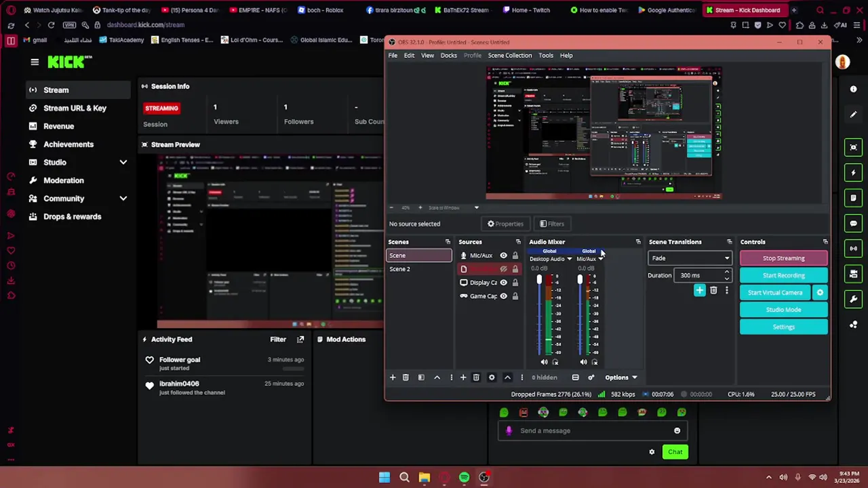Image resolution: width=868 pixels, height=488 pixels.
Task: Click green Chat send button
Action: pyautogui.click(x=675, y=452)
